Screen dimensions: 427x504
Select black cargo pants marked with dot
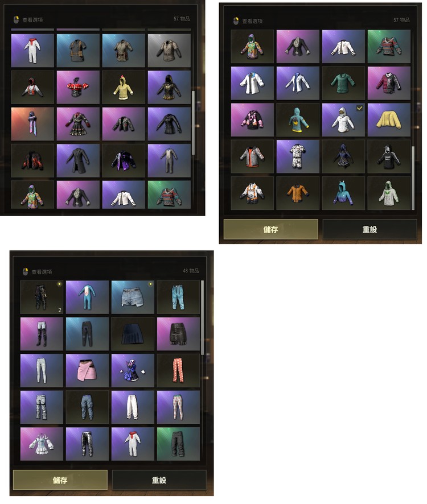[x=42, y=298]
